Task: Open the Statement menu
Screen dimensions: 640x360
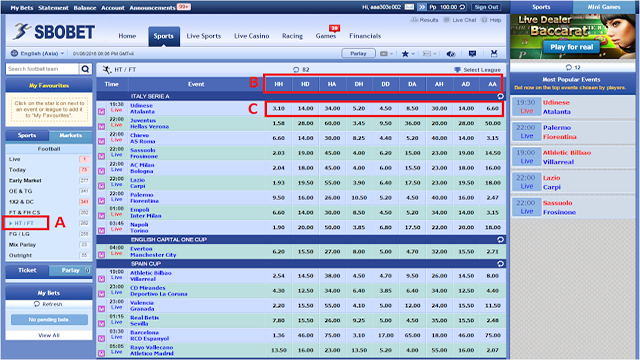Action: coord(53,7)
